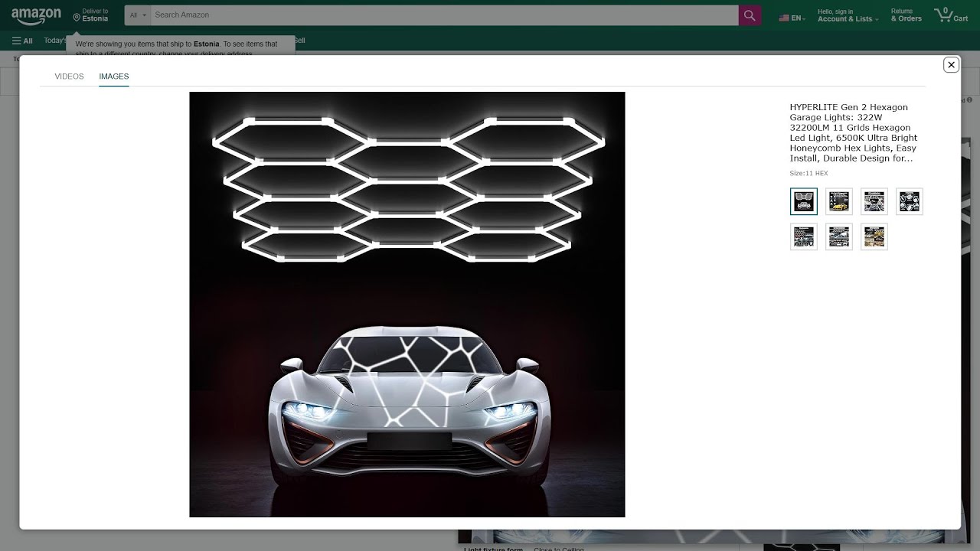Click the 'Size:11 HEX' label
This screenshot has height=551, width=980.
[x=809, y=174]
